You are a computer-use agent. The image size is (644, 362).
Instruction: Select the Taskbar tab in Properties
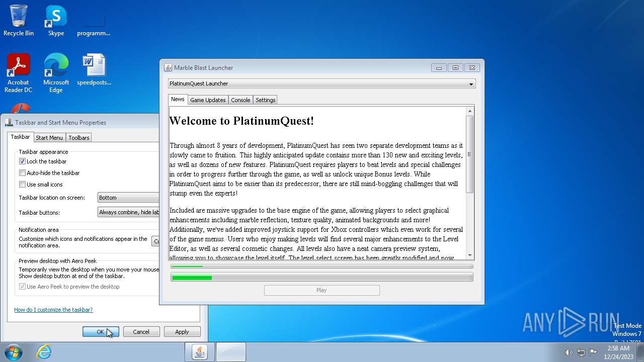pos(20,137)
